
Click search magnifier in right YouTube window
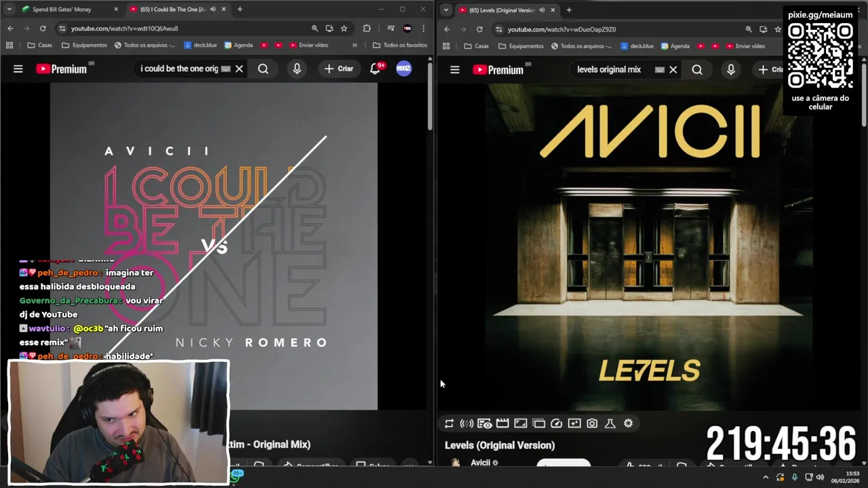point(697,70)
